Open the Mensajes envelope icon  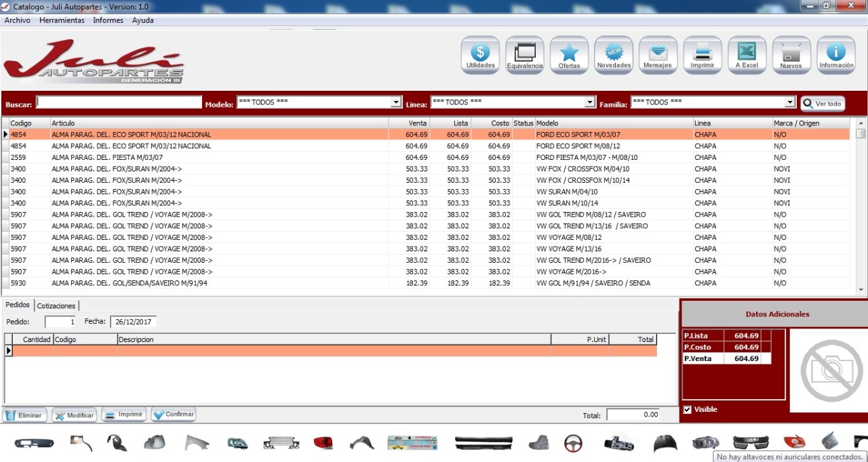click(x=658, y=56)
